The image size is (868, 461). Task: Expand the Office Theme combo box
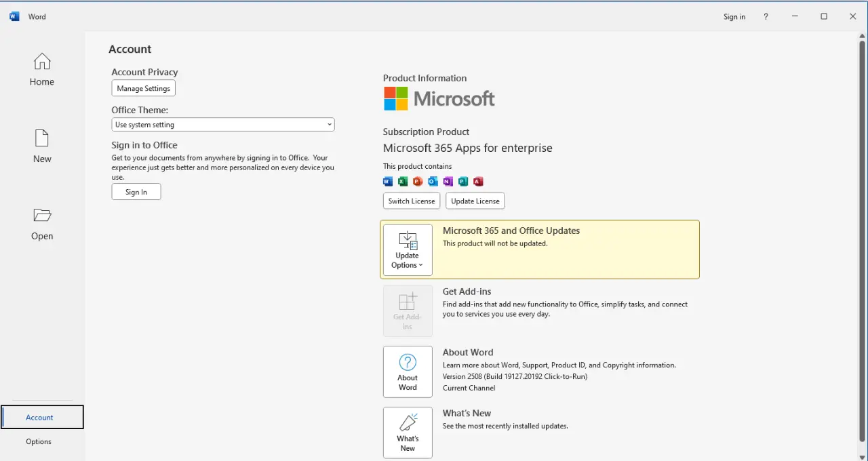click(223, 125)
